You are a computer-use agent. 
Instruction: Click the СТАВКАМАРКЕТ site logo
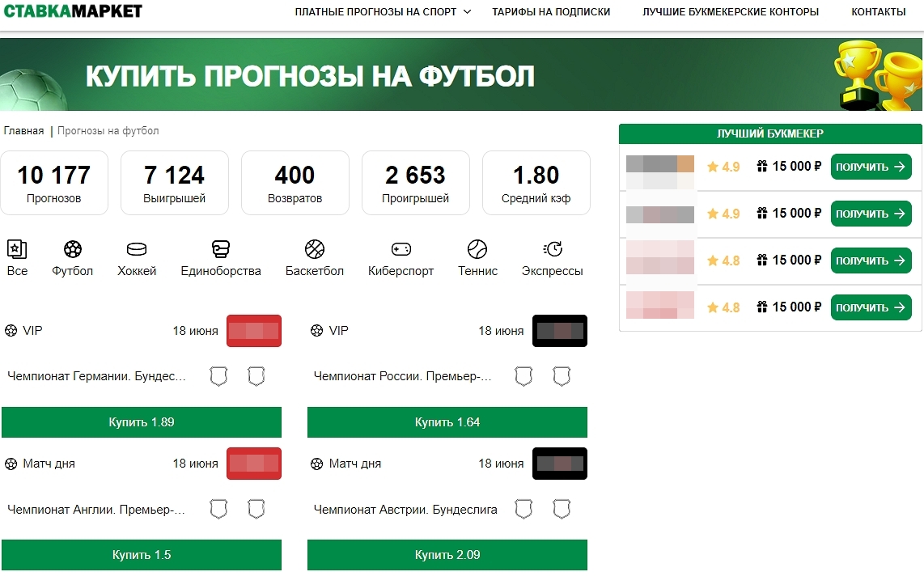coord(73,11)
